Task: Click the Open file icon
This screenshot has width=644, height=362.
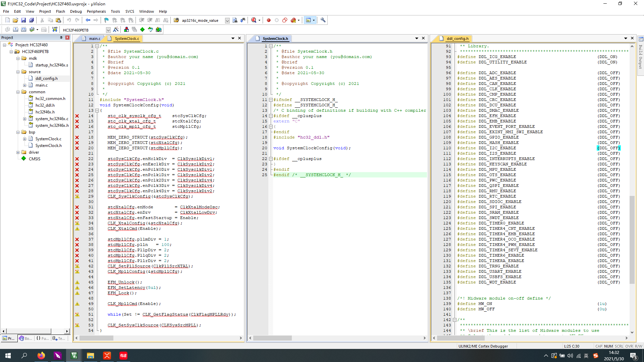Action: click(x=15, y=20)
